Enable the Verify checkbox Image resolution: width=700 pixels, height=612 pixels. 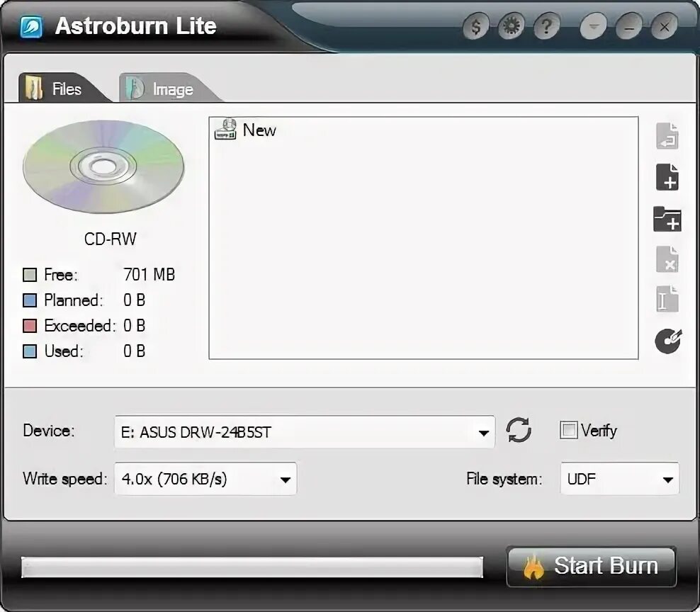click(x=568, y=431)
